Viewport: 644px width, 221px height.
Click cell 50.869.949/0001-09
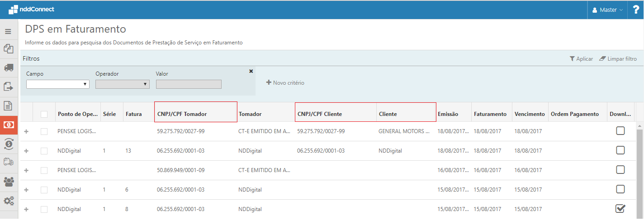point(181,170)
